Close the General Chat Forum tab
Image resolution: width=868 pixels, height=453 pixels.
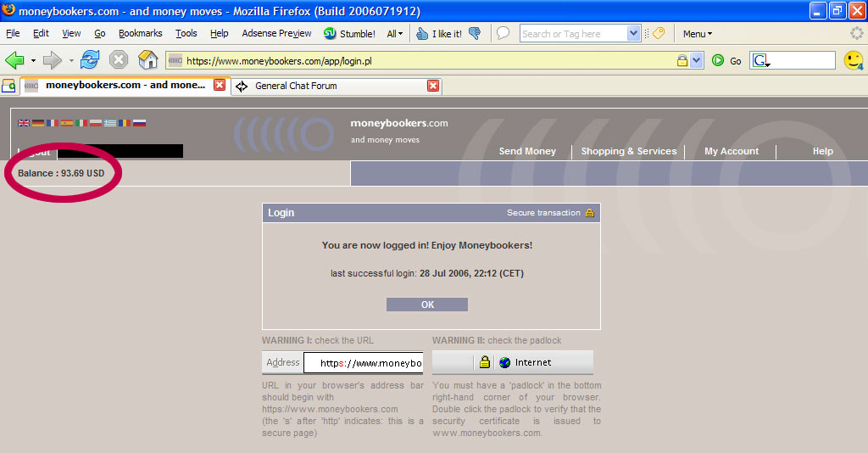pyautogui.click(x=433, y=86)
